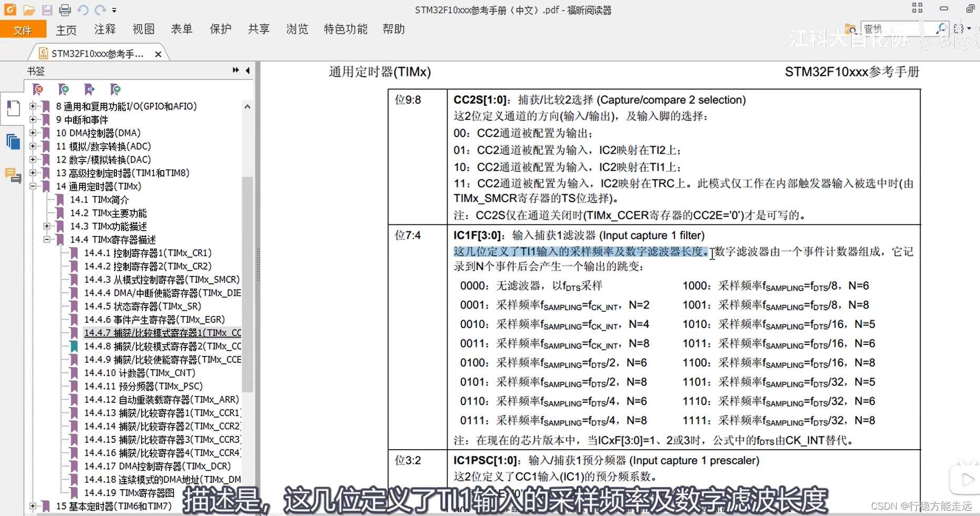980x516 pixels.
Task: Click the folder search icon beside find box
Action: 850,28
